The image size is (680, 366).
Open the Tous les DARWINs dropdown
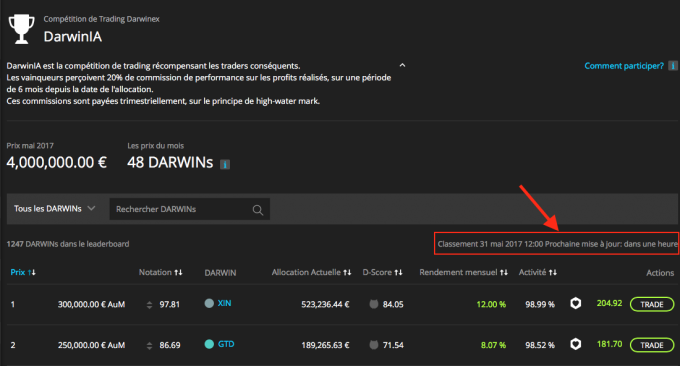click(54, 209)
